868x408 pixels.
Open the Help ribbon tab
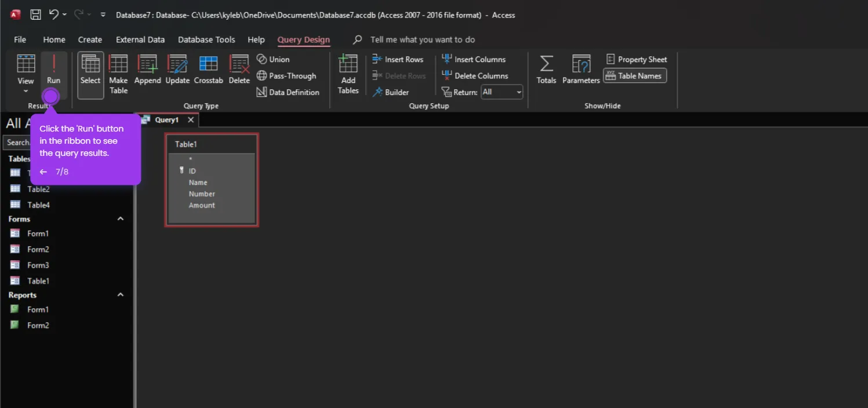point(256,39)
